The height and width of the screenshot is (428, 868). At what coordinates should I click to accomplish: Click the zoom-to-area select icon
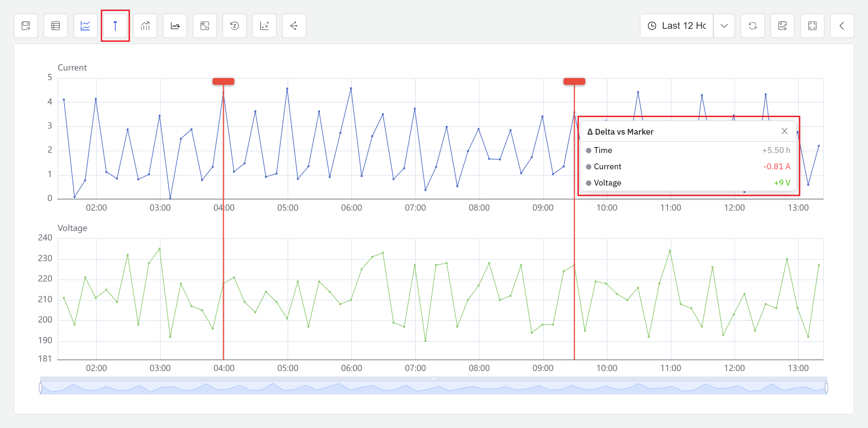point(205,26)
